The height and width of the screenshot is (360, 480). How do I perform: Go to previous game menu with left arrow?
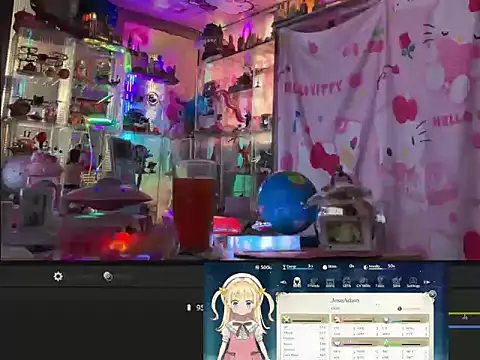click(x=283, y=282)
